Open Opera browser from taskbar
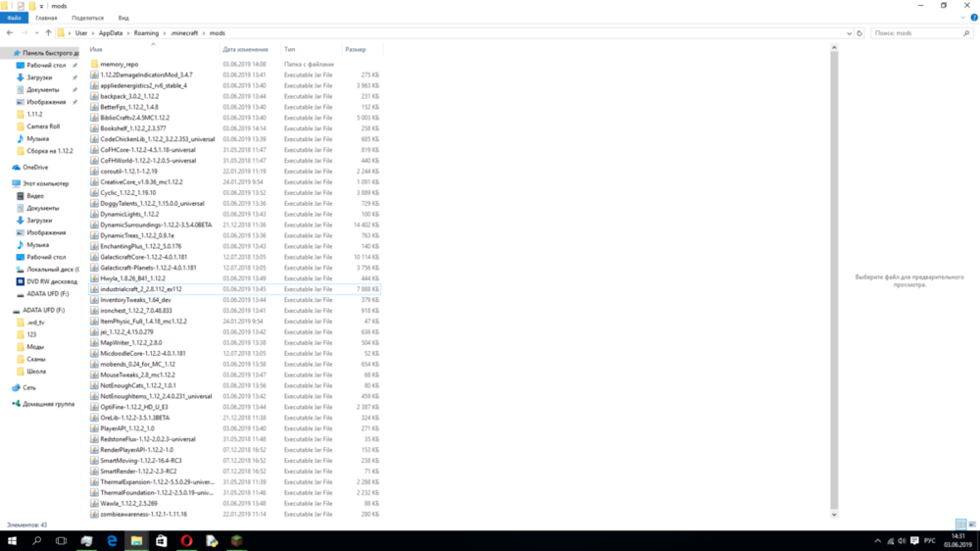The height and width of the screenshot is (551, 980). [186, 541]
